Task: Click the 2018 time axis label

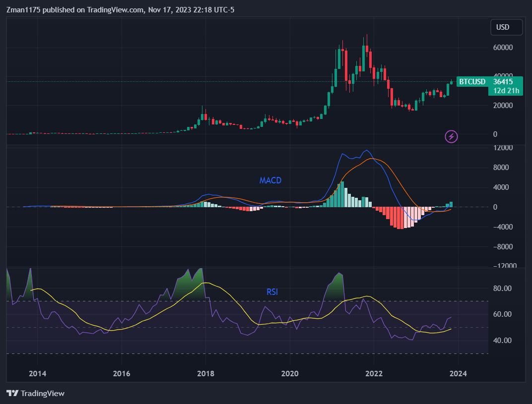Action: coord(205,373)
